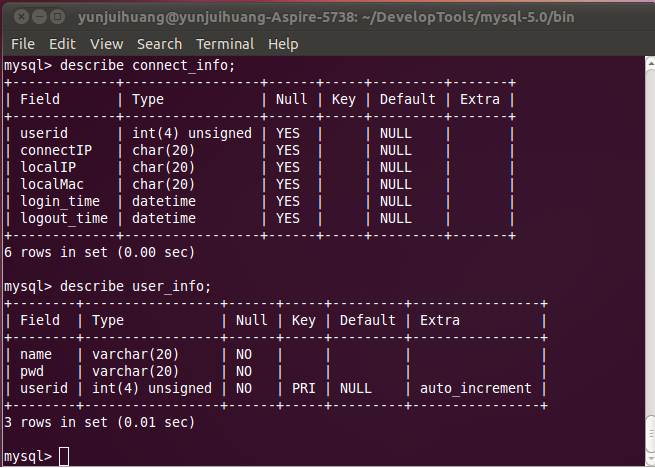The width and height of the screenshot is (655, 468).
Task: Click the empty scrollbar track area
Action: click(x=650, y=242)
